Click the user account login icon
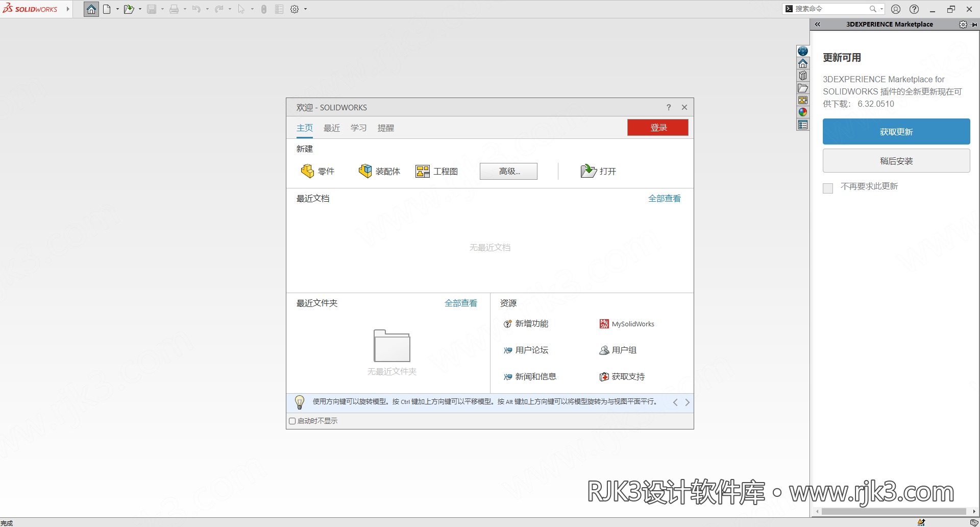 coord(896,9)
